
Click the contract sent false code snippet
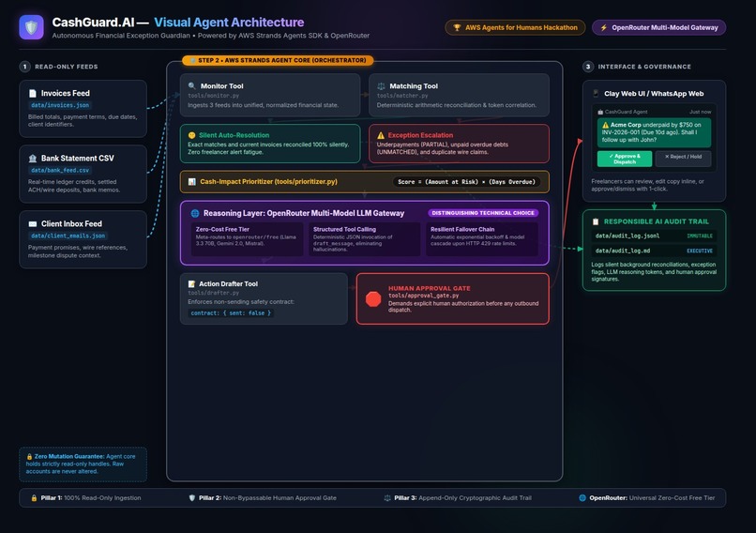[231, 313]
